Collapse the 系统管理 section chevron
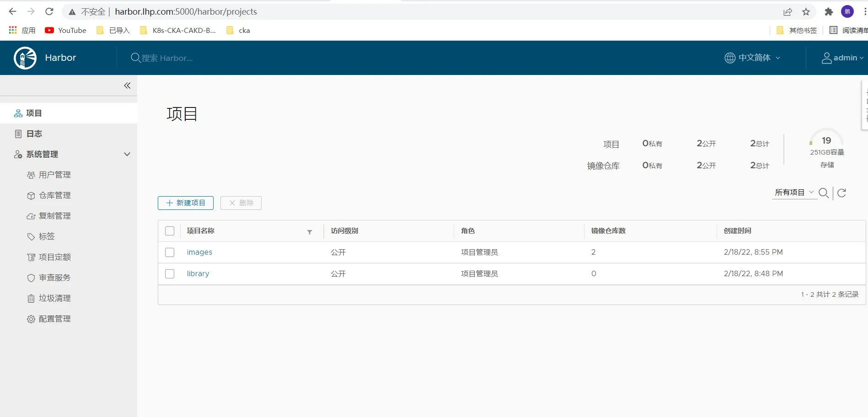This screenshot has height=417, width=868. [x=127, y=154]
